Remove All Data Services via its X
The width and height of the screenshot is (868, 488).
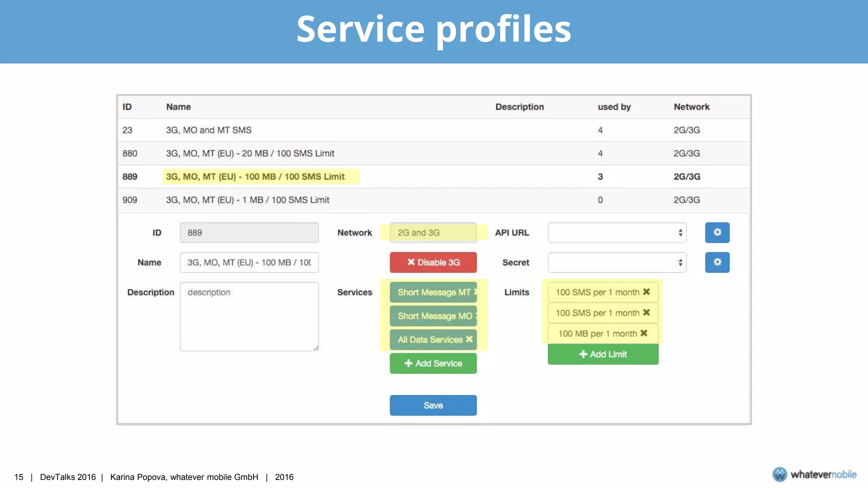[469, 339]
